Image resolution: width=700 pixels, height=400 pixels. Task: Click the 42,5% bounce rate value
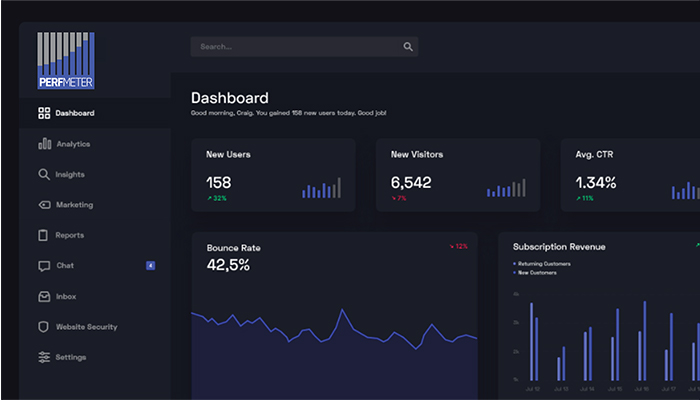228,265
